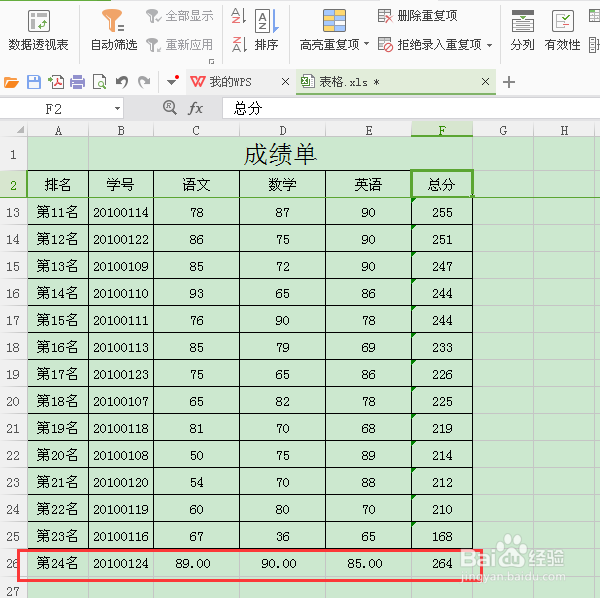Select row 20 header
This screenshot has width=600, height=598.
coord(13,401)
